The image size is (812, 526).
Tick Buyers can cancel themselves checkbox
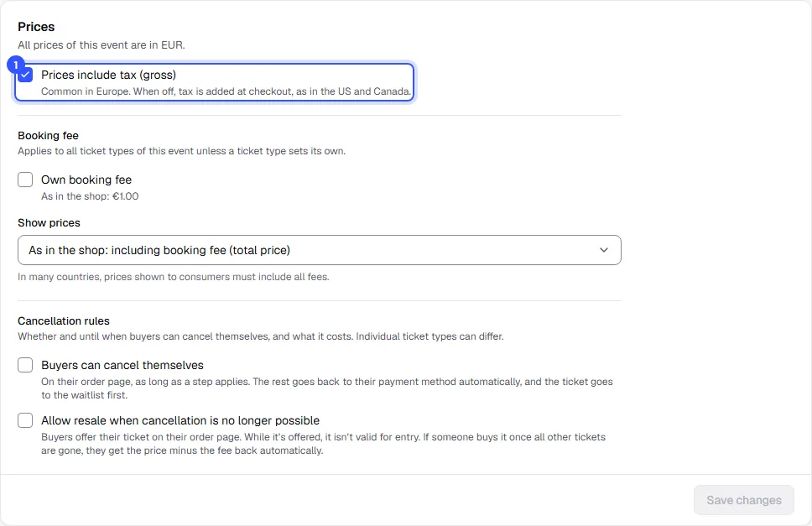click(25, 365)
